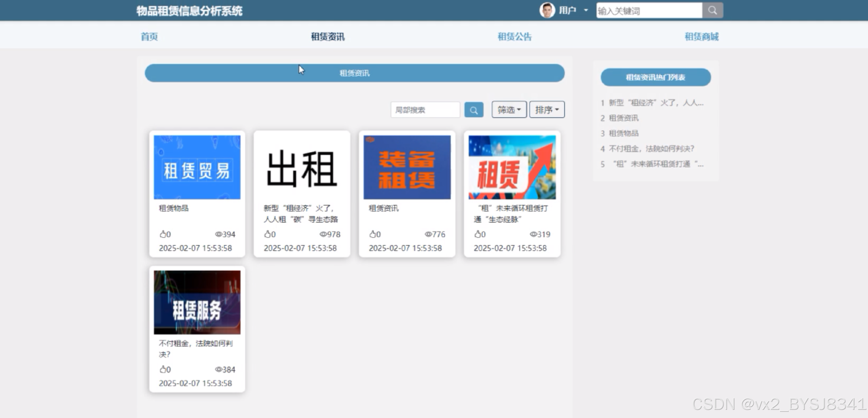Click thumbs-up icon on the 出租 card
This screenshot has width=868, height=418.
268,234
